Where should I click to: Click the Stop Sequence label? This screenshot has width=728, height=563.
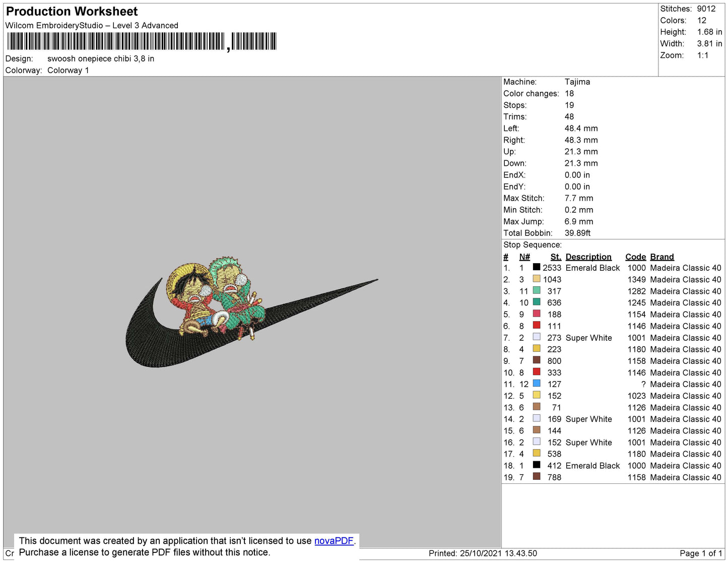point(532,245)
